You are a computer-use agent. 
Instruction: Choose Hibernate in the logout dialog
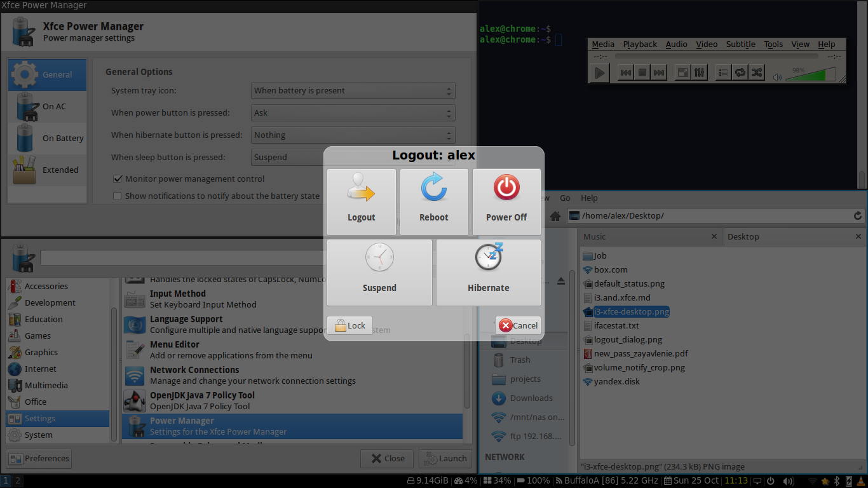click(488, 272)
